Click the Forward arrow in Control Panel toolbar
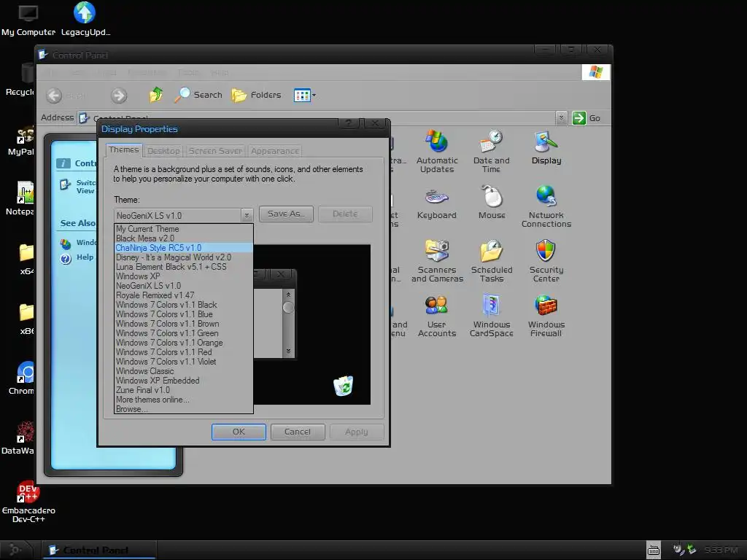 [119, 96]
